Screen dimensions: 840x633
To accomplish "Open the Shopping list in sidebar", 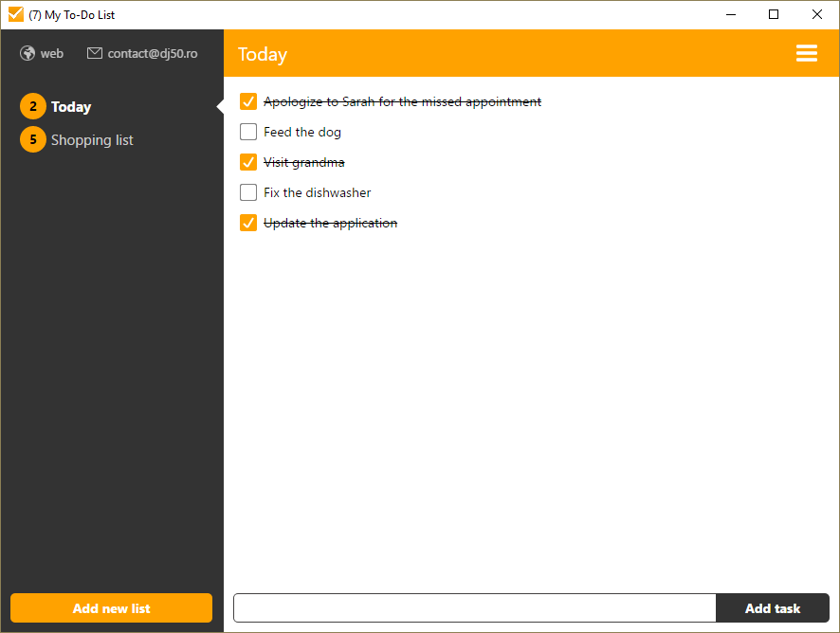I will (92, 140).
